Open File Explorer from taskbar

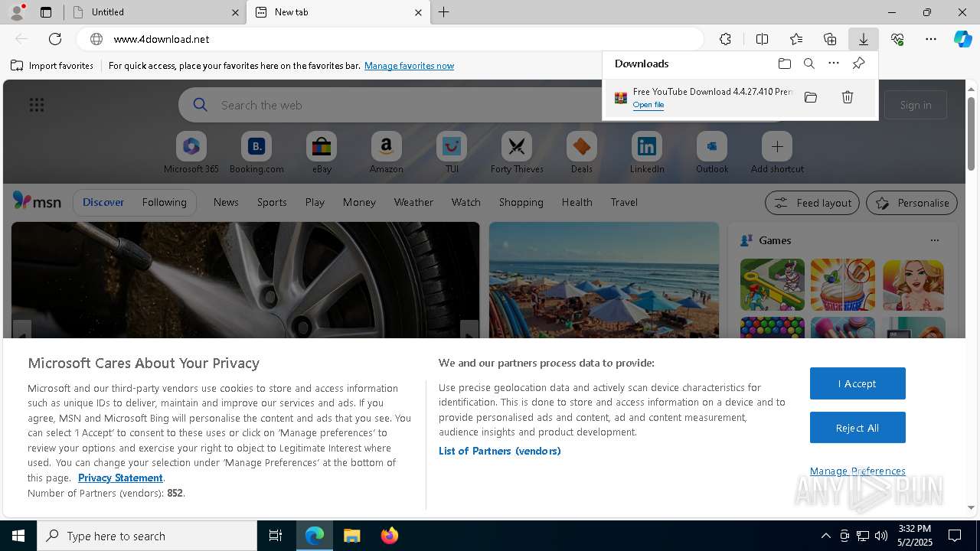[x=352, y=536]
